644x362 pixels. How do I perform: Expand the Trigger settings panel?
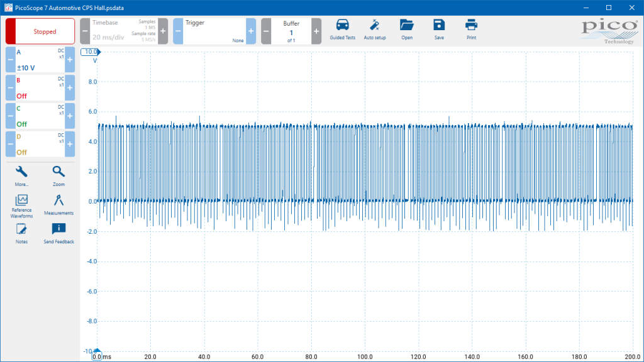click(214, 31)
